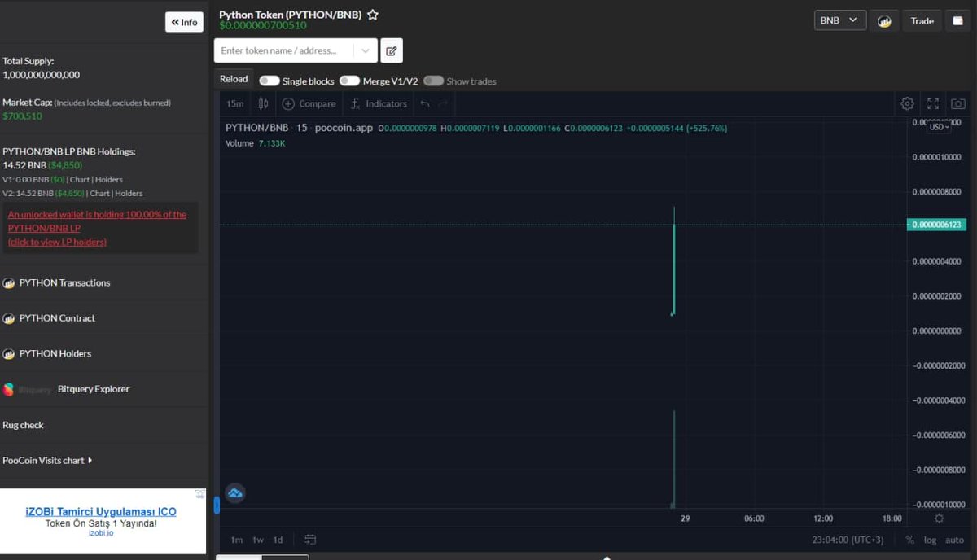Open V2 Chart link
The height and width of the screenshot is (560, 977).
(x=100, y=194)
